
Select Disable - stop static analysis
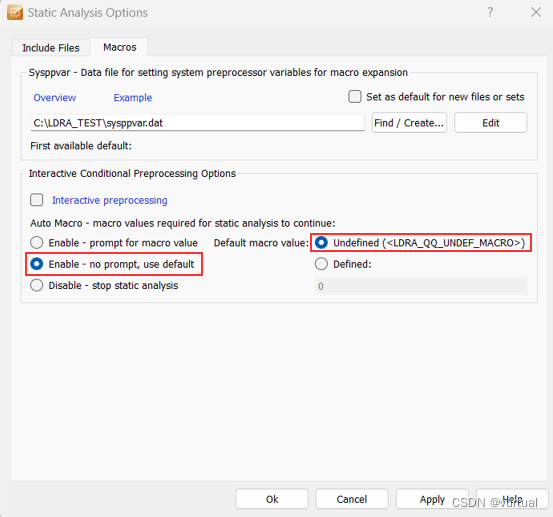click(x=37, y=285)
